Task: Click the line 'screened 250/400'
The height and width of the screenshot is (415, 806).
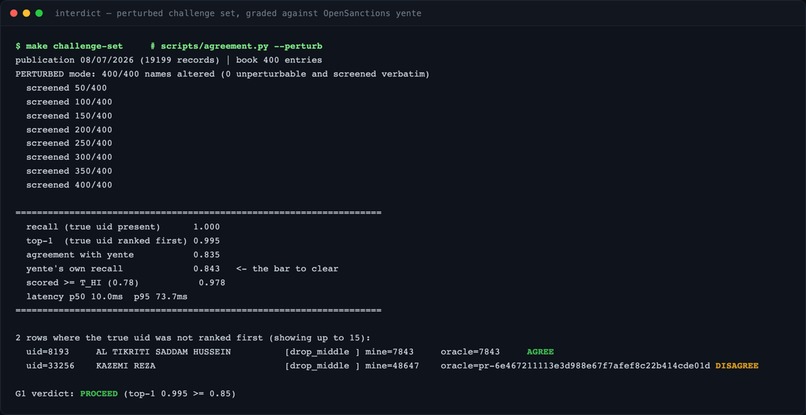Action: click(x=69, y=143)
